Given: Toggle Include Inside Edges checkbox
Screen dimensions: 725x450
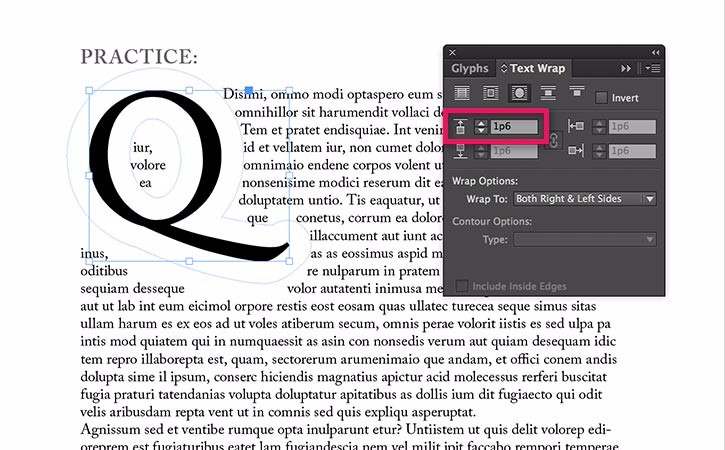Looking at the screenshot, I should tap(461, 286).
